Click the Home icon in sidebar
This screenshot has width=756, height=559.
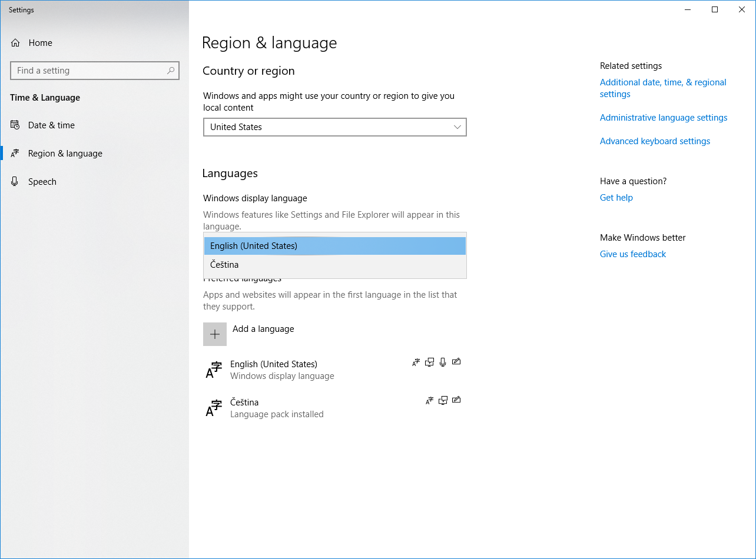(x=15, y=43)
